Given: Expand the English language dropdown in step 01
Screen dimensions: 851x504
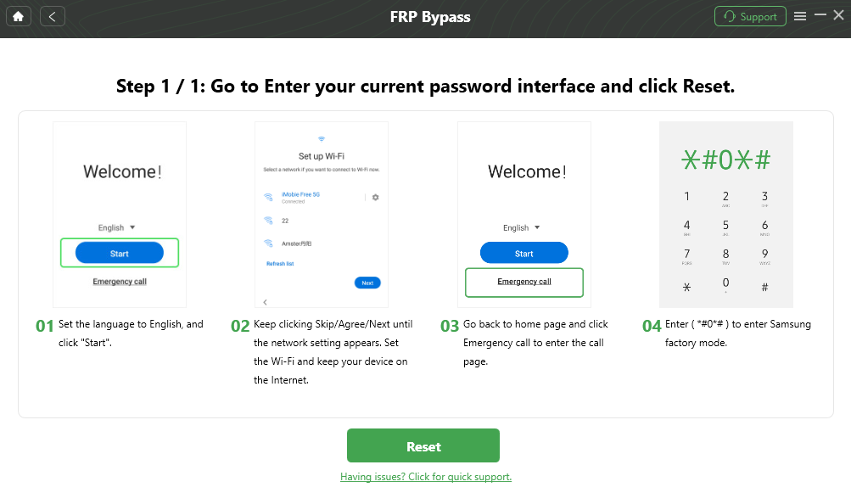Looking at the screenshot, I should (x=119, y=227).
